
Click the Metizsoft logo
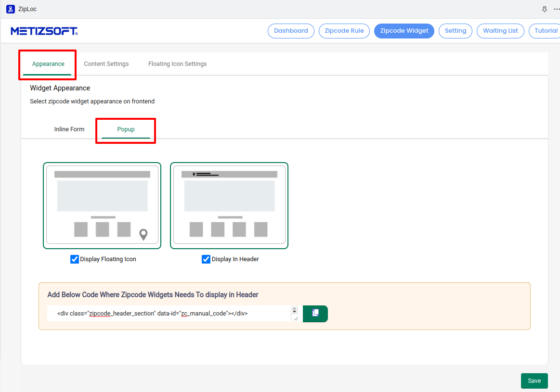pos(44,31)
